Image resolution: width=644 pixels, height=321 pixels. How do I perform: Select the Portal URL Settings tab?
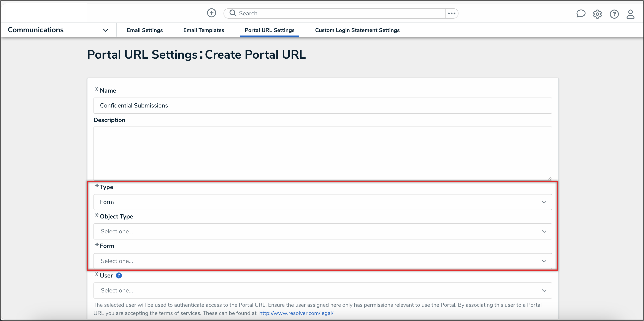tap(269, 30)
